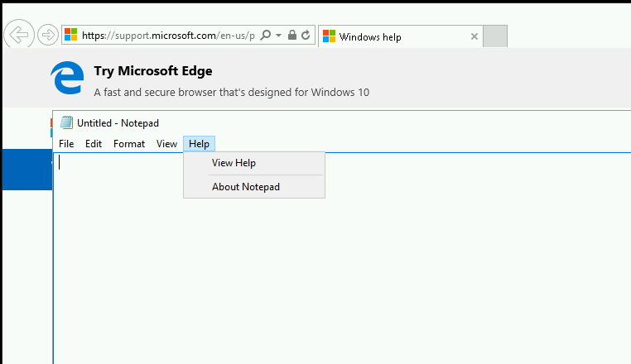This screenshot has width=631, height=364.
Task: Click the Try Microsoft Edge heading link
Action: [153, 71]
